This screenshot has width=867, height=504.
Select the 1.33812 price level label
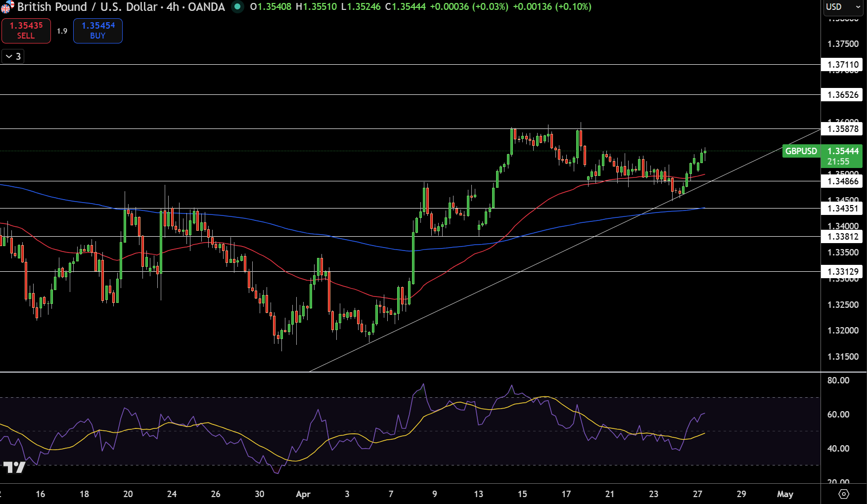tap(843, 237)
